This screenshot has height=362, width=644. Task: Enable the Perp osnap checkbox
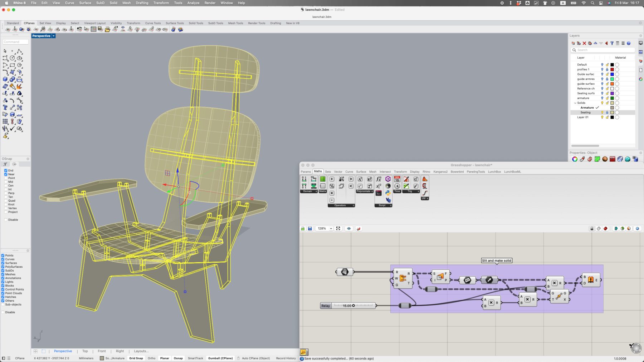6,193
